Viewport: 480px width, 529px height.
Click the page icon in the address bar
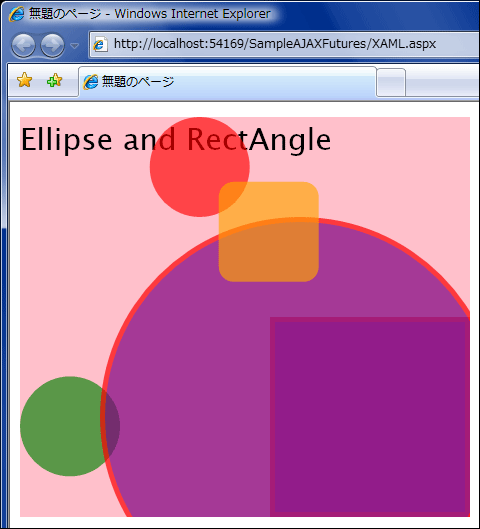(100, 44)
